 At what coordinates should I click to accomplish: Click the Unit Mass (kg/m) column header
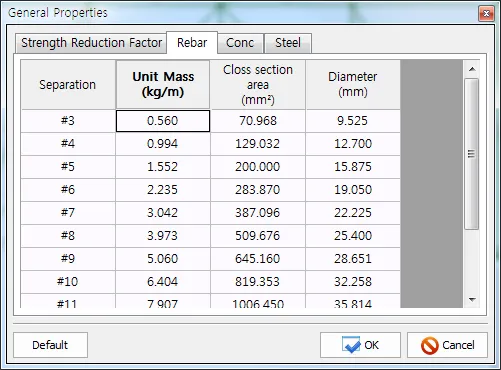tap(163, 85)
